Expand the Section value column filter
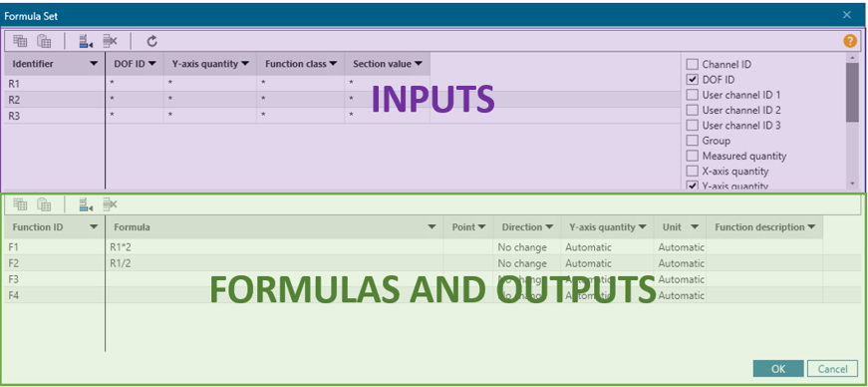 (x=419, y=64)
